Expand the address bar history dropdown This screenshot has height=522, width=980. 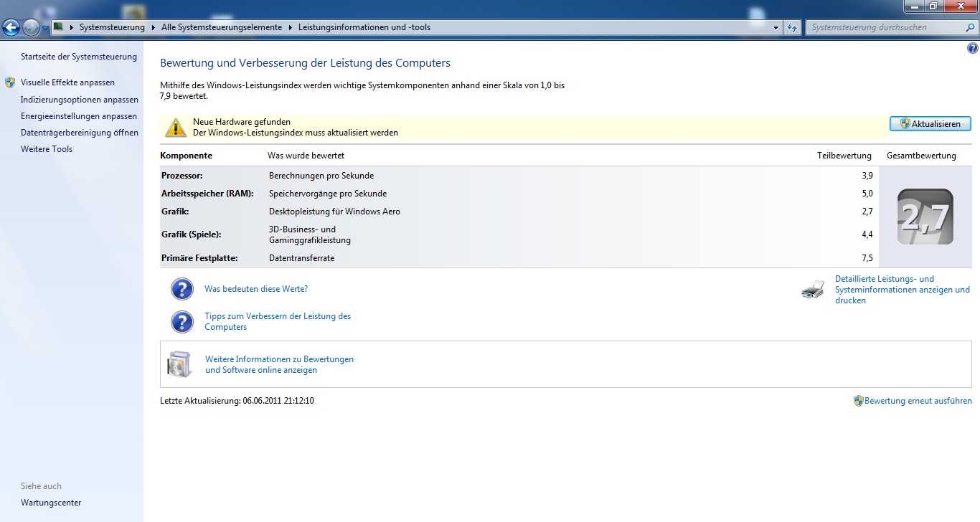776,28
